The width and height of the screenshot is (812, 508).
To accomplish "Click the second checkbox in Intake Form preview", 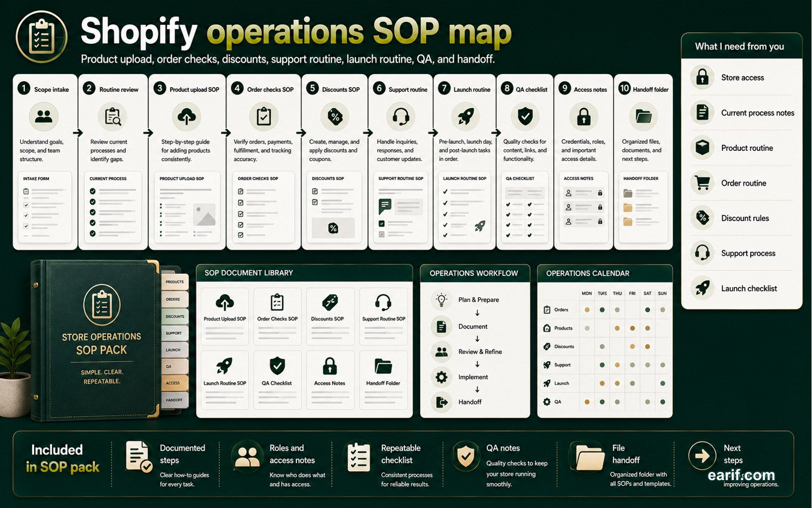I will click(x=26, y=205).
